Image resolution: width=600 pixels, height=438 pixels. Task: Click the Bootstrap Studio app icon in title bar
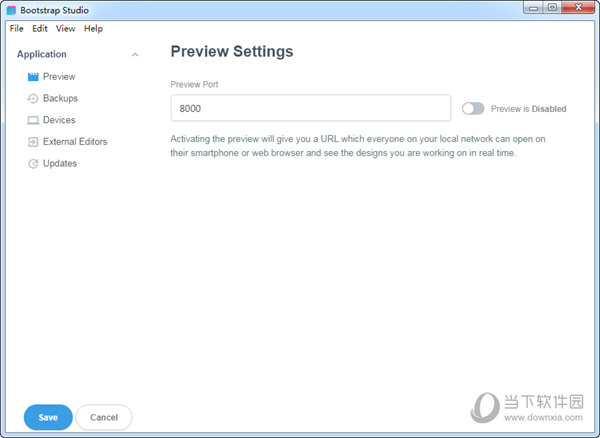point(11,10)
